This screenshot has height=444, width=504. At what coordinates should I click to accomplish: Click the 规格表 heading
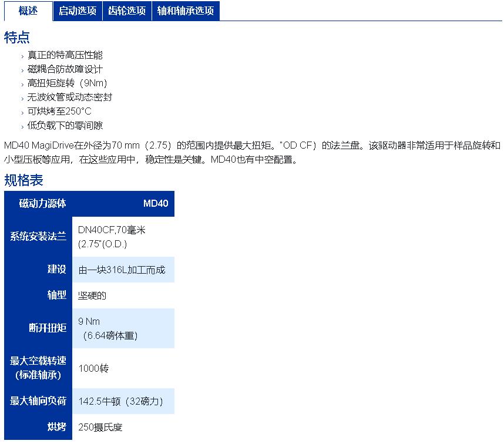pyautogui.click(x=23, y=180)
